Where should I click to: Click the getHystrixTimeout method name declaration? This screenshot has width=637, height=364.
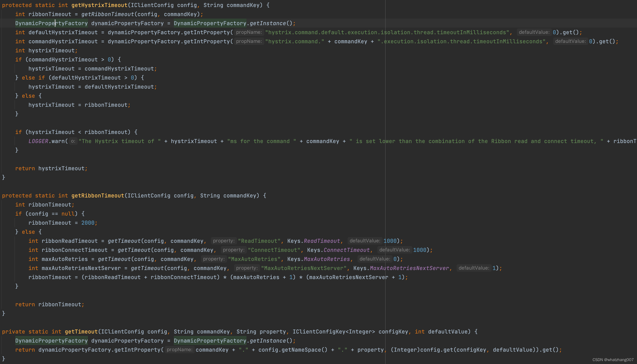coord(99,5)
